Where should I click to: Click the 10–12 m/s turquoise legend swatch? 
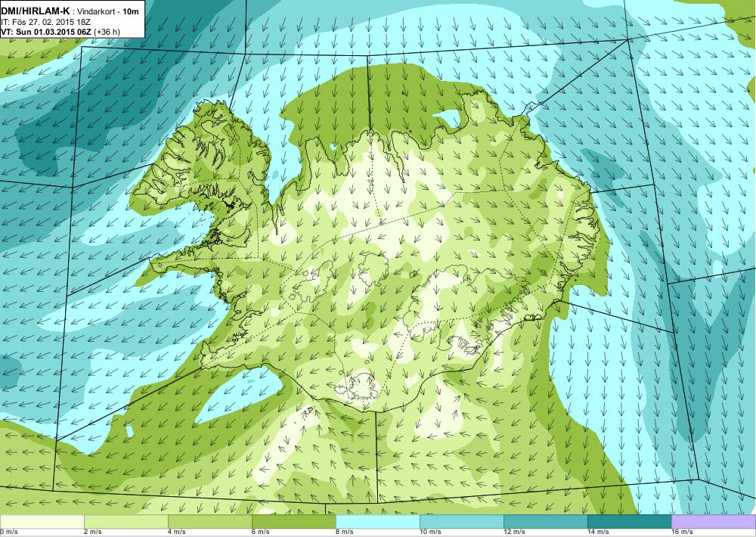pos(461,522)
